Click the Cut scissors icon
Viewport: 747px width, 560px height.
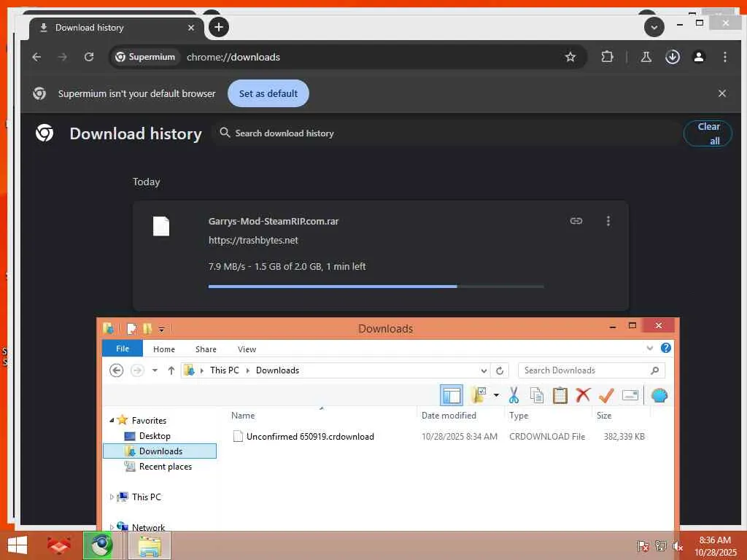point(513,395)
